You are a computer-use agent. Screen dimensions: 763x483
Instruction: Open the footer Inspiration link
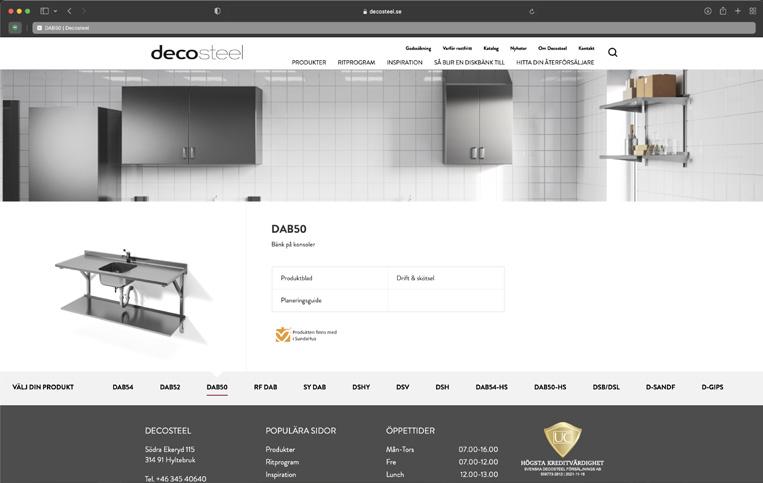(x=281, y=475)
